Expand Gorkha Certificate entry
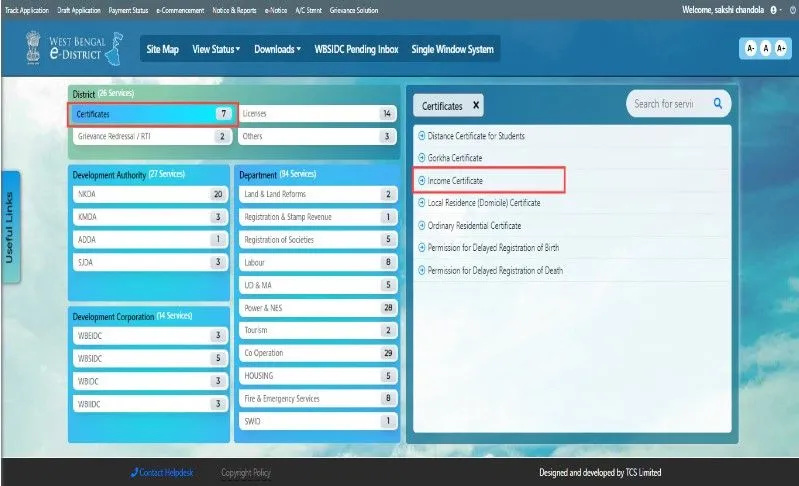Viewport: 799px width, 486px height. [x=455, y=158]
